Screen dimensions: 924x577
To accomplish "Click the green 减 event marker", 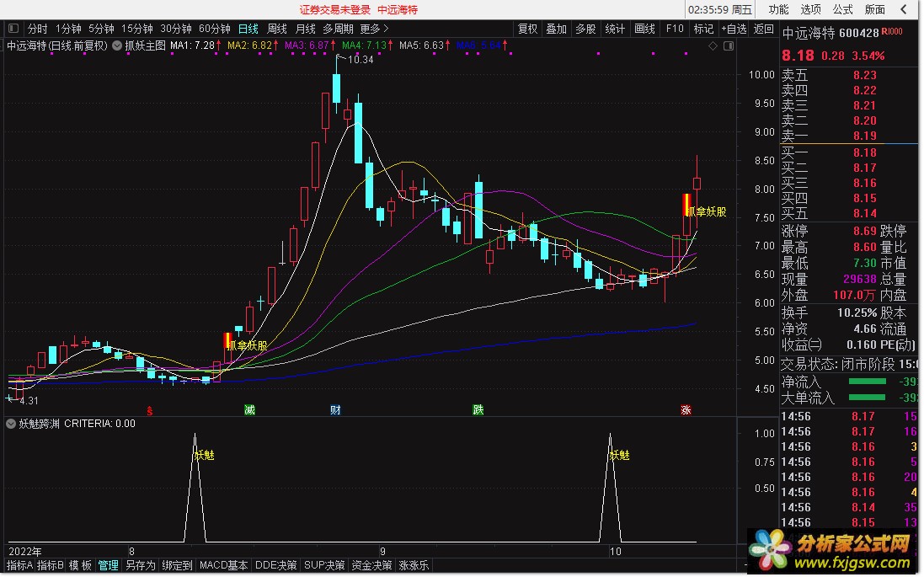I will click(x=249, y=409).
